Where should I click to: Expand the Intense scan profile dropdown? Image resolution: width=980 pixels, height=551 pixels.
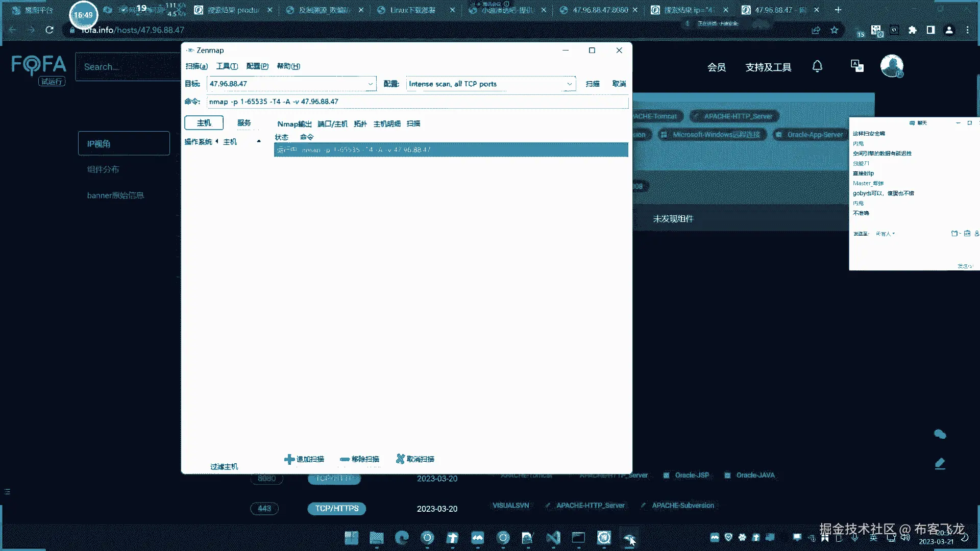[569, 84]
